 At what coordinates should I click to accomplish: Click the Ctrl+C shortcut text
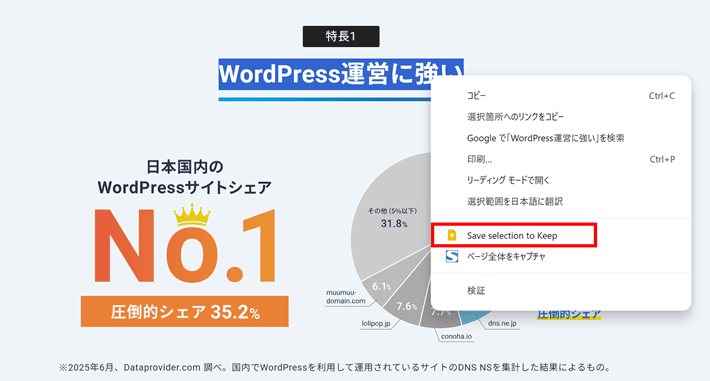(662, 96)
